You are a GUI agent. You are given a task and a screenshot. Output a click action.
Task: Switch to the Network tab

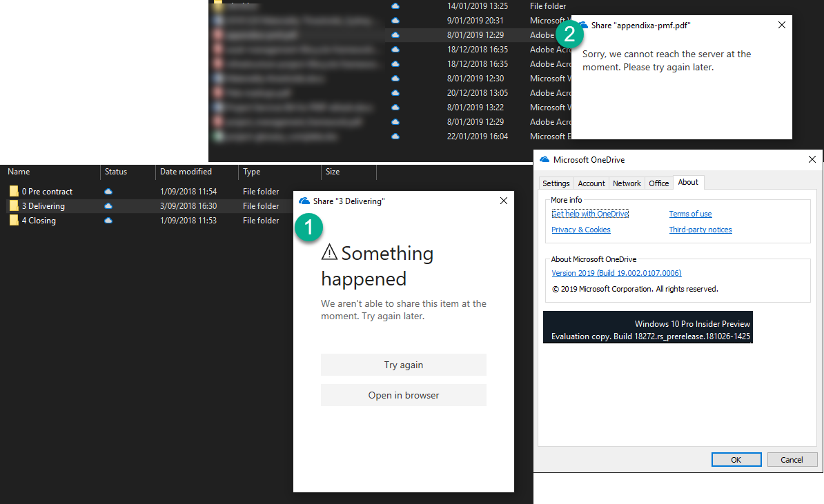point(627,183)
